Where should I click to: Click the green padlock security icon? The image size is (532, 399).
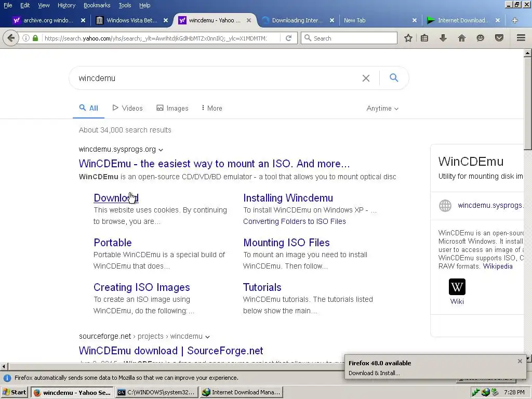pyautogui.click(x=35, y=38)
